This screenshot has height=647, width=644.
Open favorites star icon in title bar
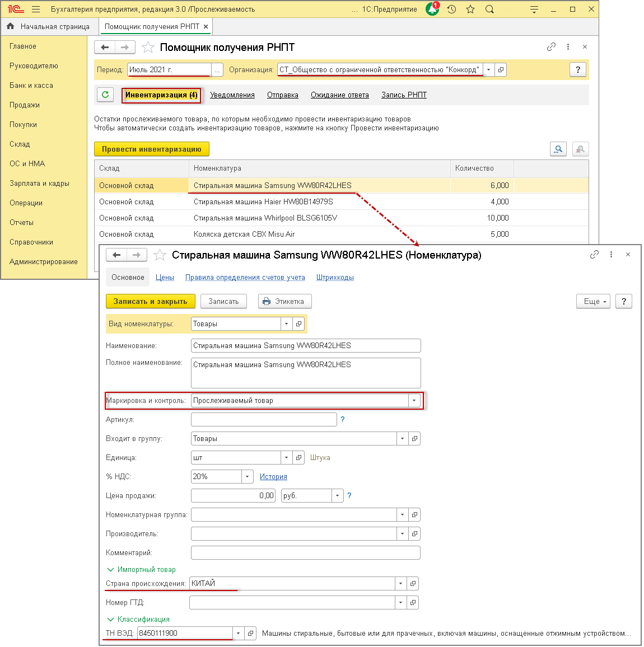[470, 9]
